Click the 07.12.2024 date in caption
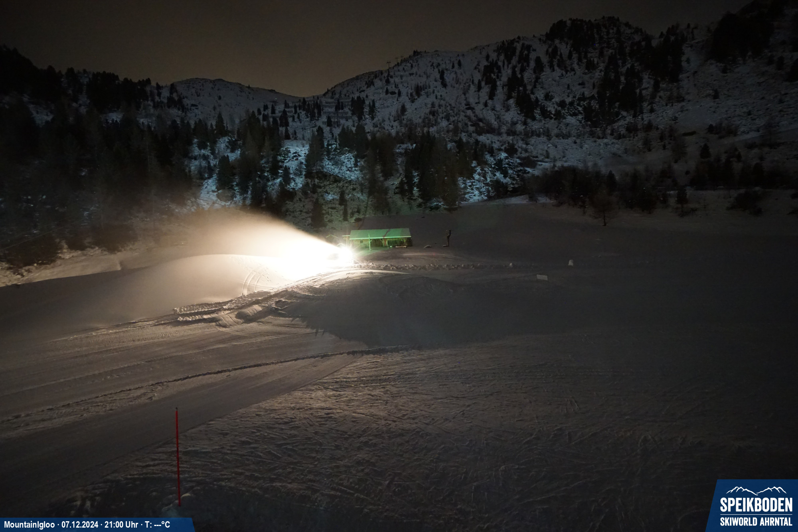 tap(79, 524)
